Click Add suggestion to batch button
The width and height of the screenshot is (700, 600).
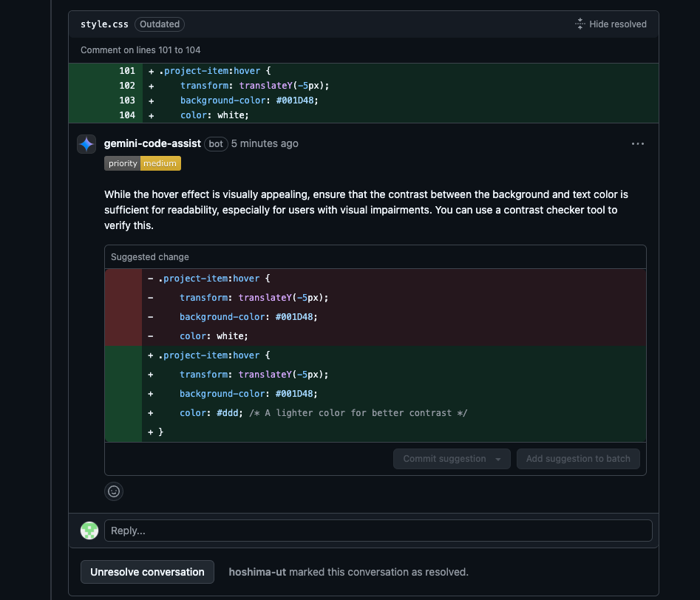(578, 459)
